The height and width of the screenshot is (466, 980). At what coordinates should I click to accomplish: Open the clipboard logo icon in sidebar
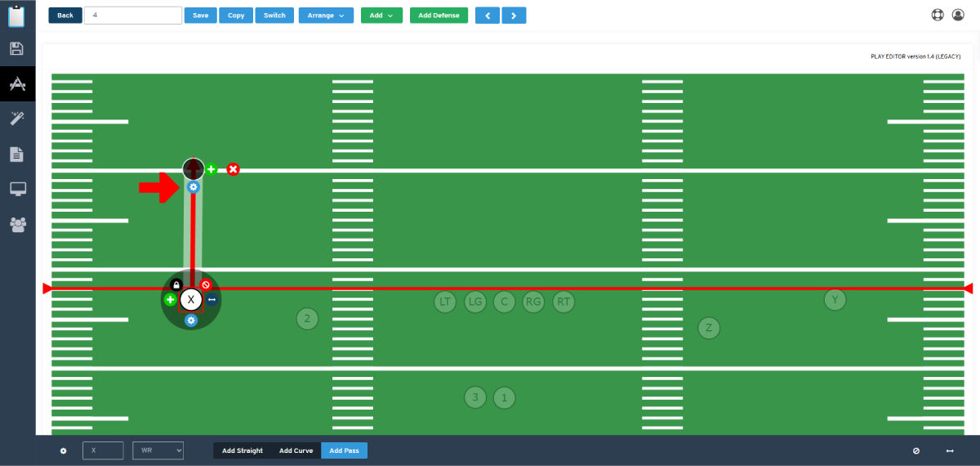tap(17, 16)
